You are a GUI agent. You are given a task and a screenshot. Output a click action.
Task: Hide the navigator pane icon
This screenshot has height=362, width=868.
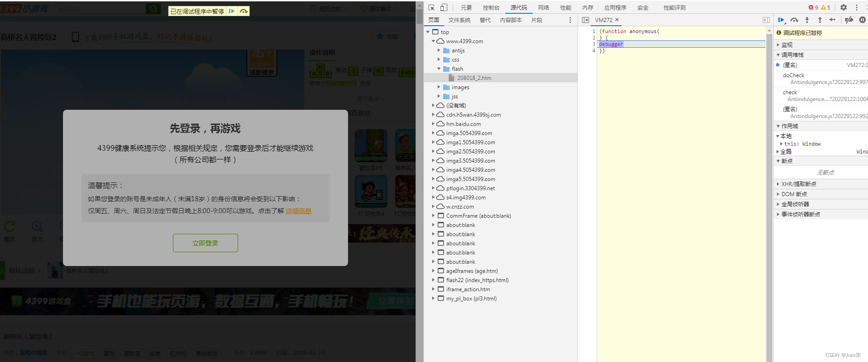(585, 20)
